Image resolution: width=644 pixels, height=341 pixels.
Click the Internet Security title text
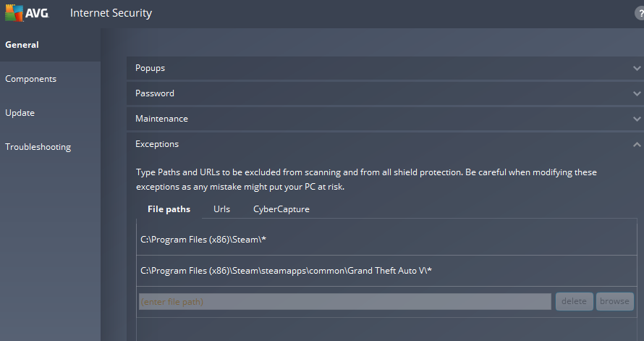[111, 13]
